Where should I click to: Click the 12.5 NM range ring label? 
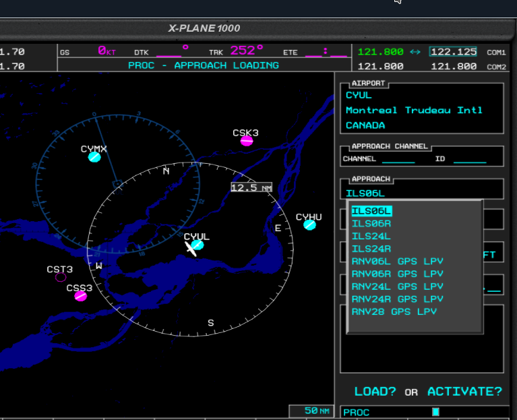(x=251, y=187)
